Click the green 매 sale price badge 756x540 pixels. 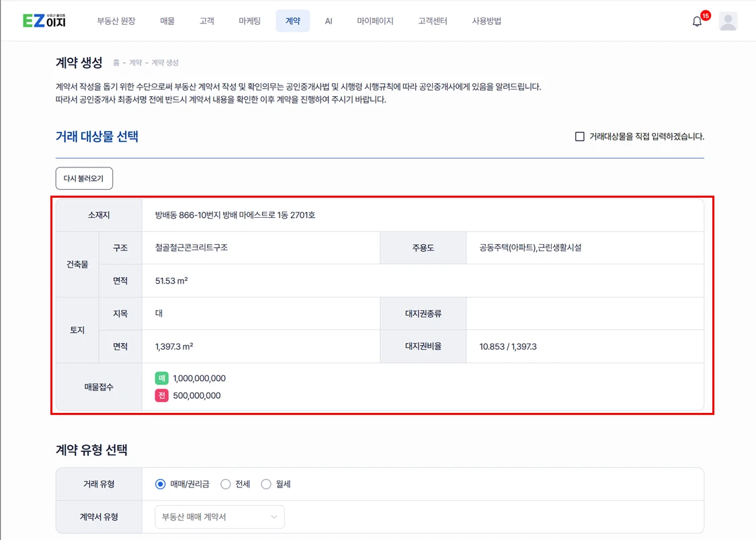point(161,379)
